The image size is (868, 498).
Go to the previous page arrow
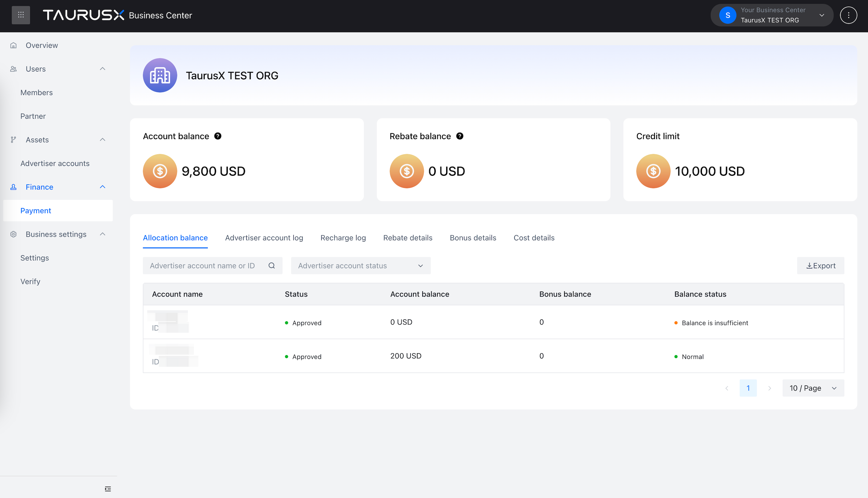pyautogui.click(x=727, y=388)
